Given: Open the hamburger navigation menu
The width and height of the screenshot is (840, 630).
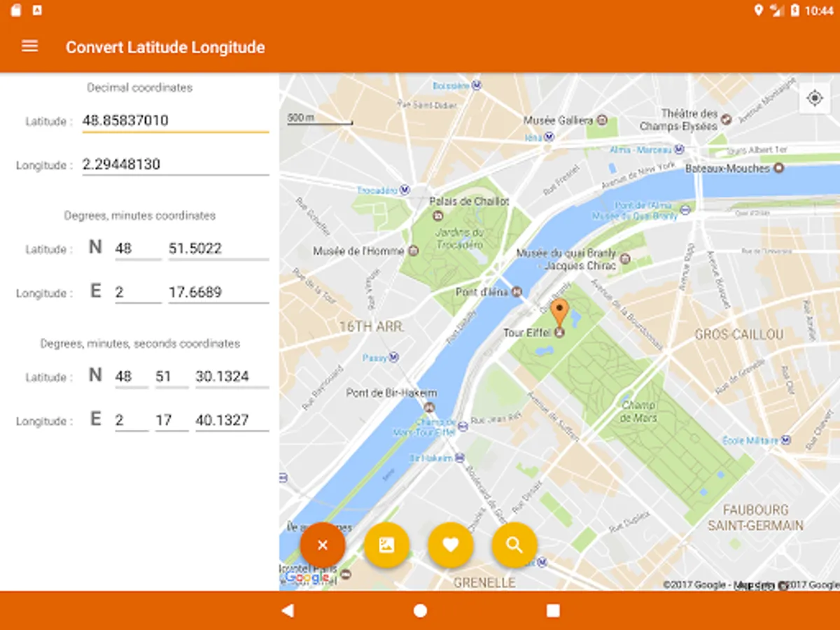Looking at the screenshot, I should pos(29,46).
